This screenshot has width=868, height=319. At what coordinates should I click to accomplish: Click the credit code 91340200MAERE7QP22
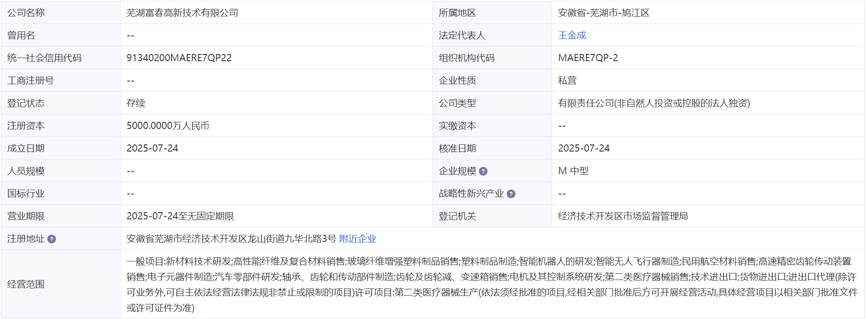pyautogui.click(x=179, y=58)
